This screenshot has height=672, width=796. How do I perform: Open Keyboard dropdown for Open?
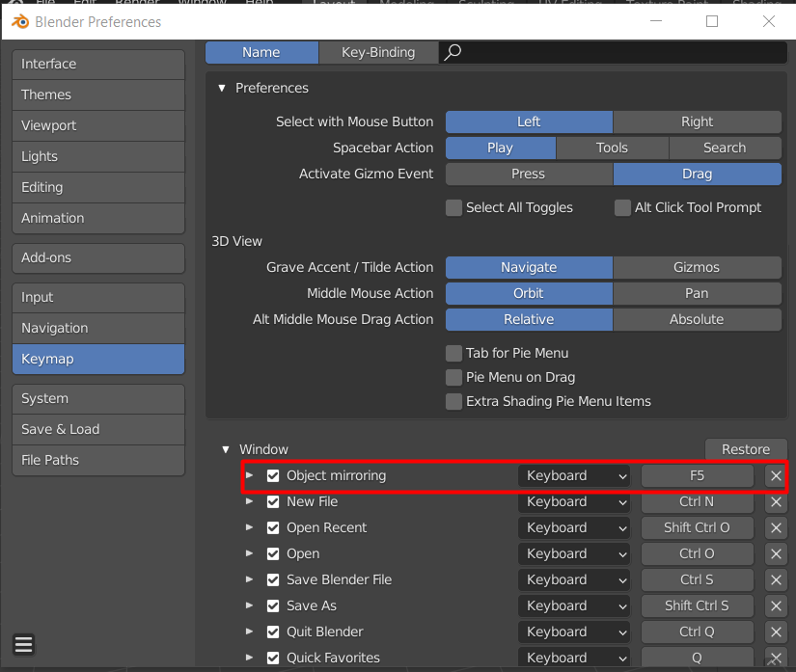coord(574,553)
